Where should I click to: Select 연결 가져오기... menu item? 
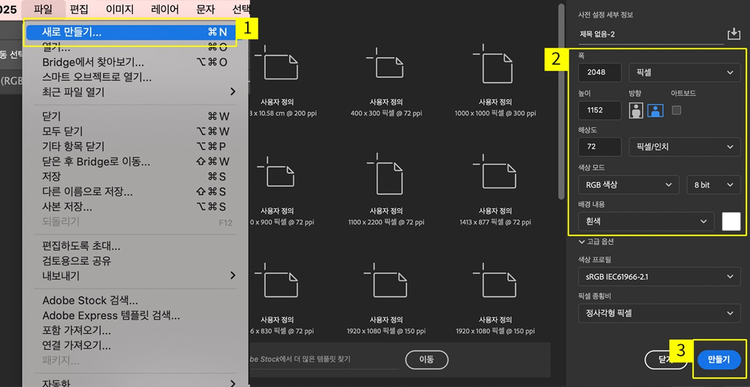click(135, 345)
